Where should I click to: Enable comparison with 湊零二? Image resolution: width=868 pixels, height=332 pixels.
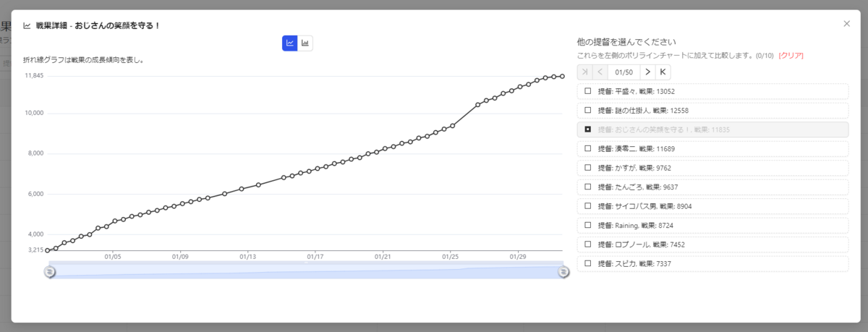[x=587, y=148]
